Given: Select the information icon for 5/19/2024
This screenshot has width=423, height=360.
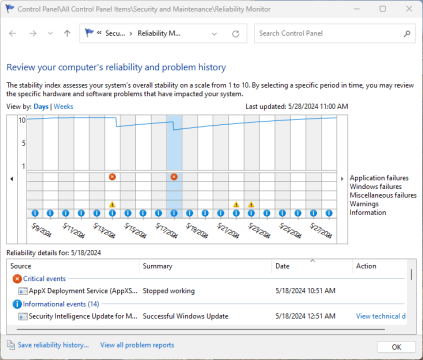Looking at the screenshot, I should click(190, 213).
